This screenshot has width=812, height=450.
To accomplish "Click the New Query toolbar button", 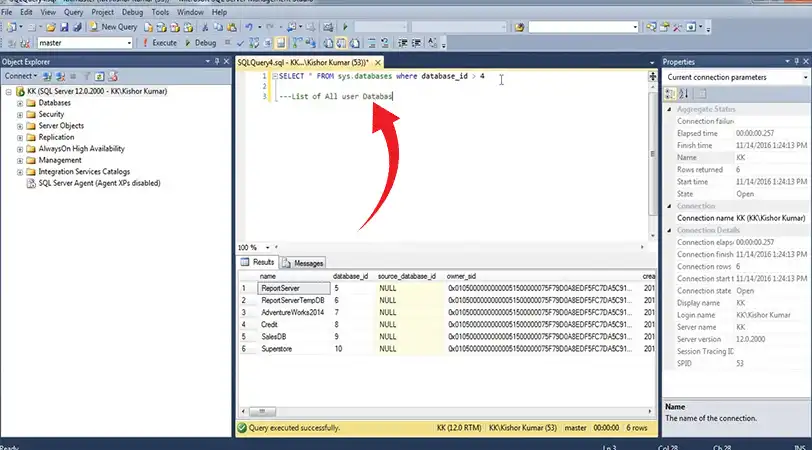I will (113, 27).
